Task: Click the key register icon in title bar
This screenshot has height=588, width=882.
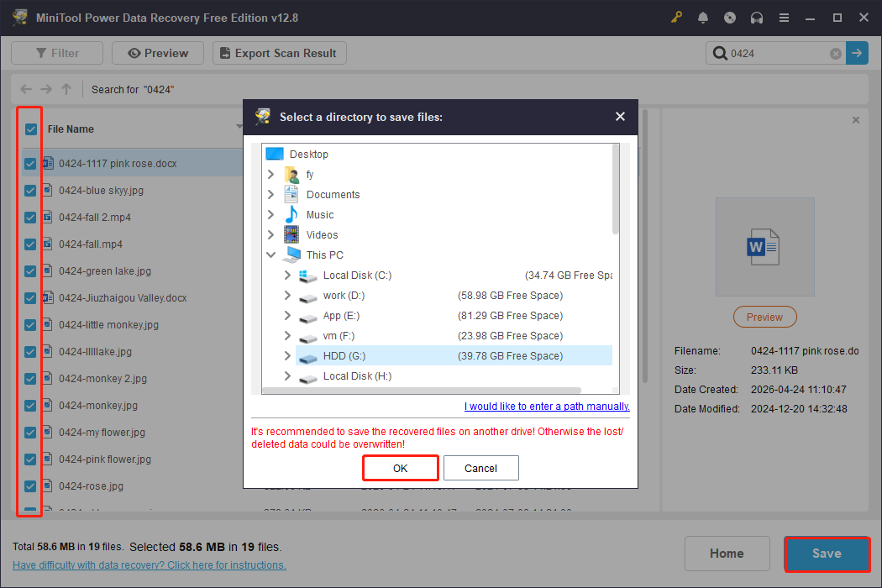Action: point(676,18)
